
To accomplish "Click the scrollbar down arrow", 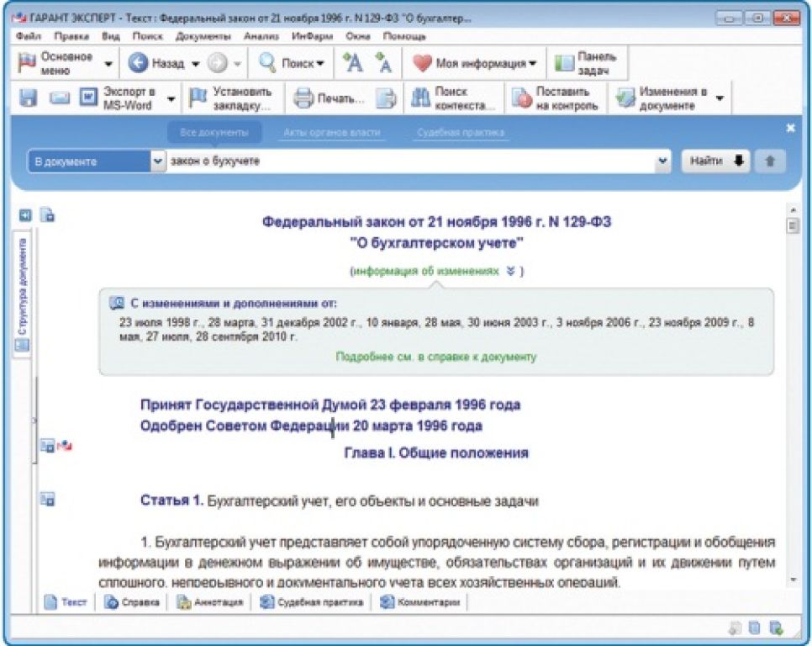I will pos(793,580).
